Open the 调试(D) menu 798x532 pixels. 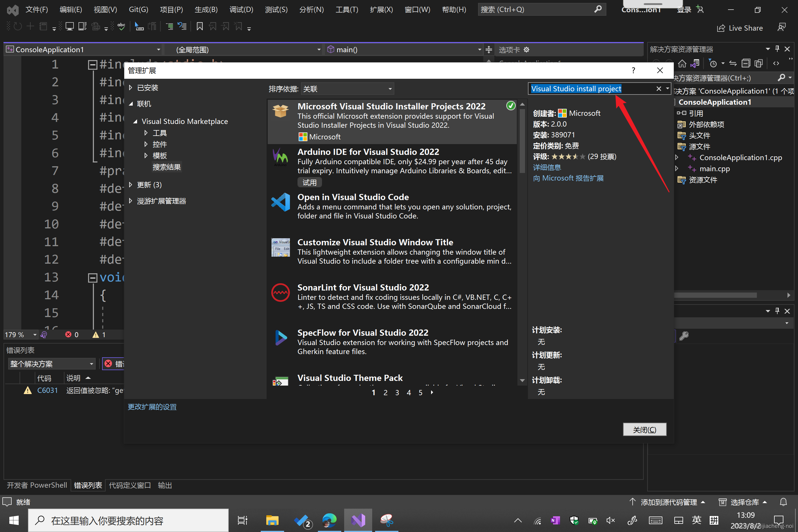click(x=241, y=10)
